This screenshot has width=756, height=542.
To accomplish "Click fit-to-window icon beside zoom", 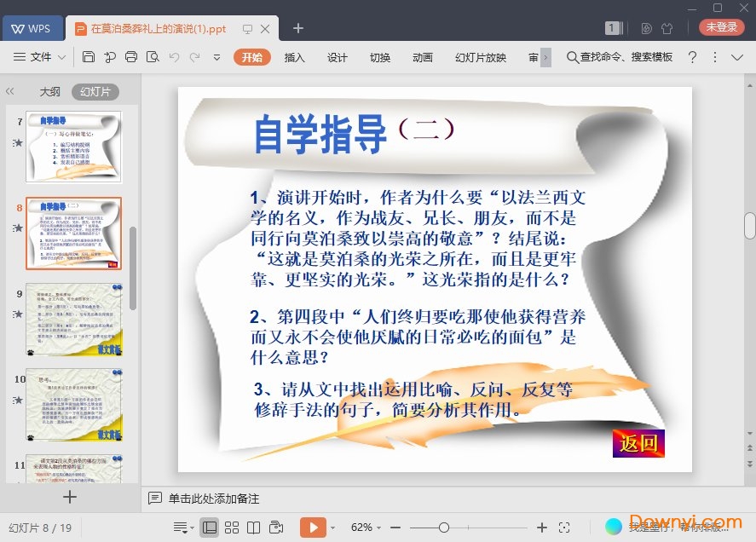I will click(564, 528).
